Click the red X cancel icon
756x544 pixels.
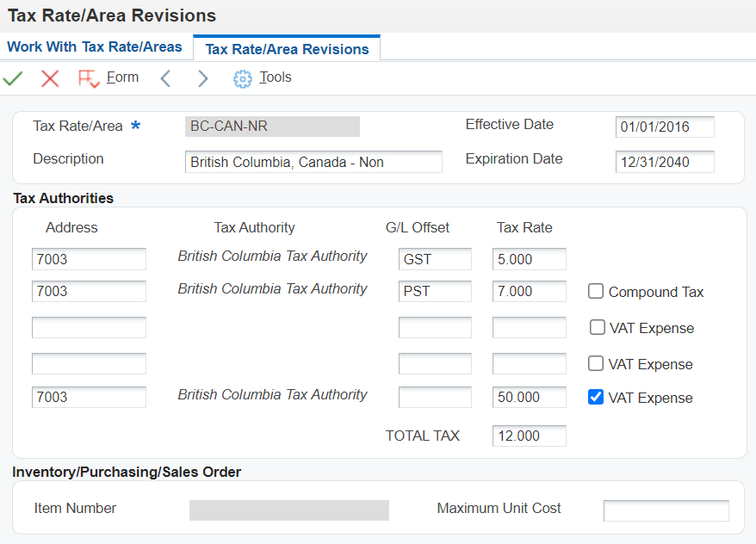(50, 78)
